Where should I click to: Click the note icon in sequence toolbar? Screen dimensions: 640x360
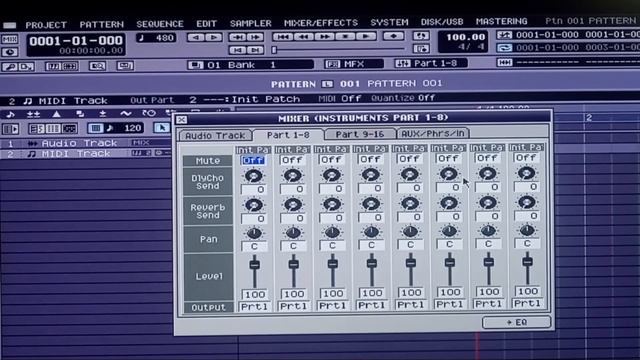11,114
